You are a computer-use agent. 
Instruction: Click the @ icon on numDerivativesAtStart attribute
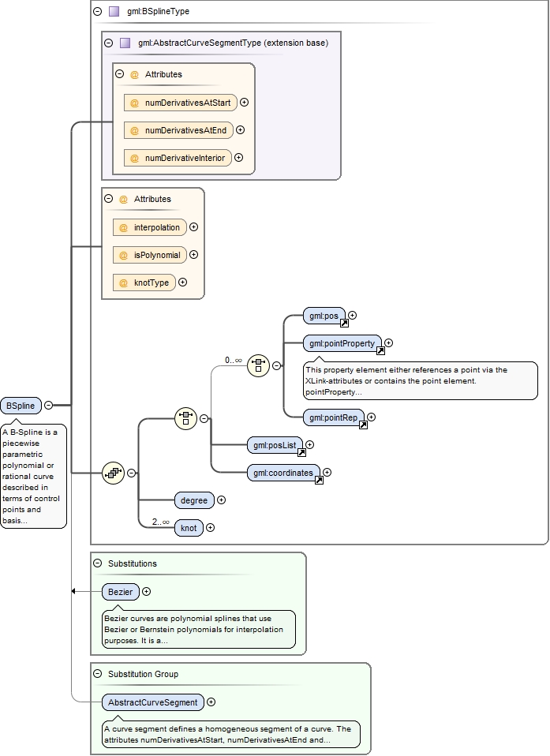pos(135,103)
